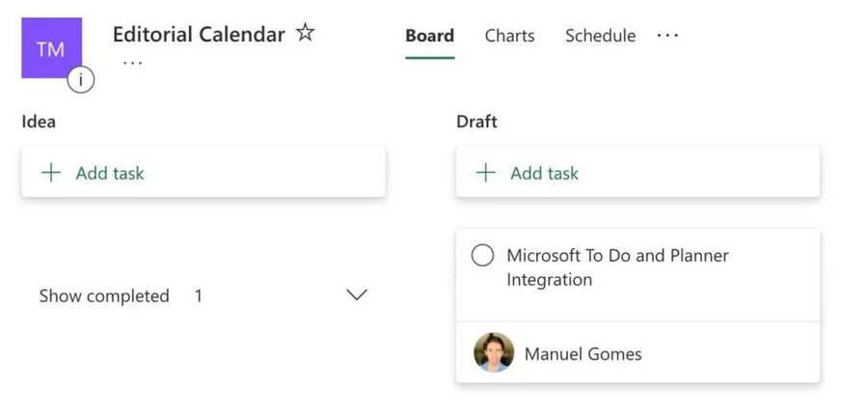Click the plus icon in Draft column
Viewport: 868px width, 418px height.
tap(485, 173)
